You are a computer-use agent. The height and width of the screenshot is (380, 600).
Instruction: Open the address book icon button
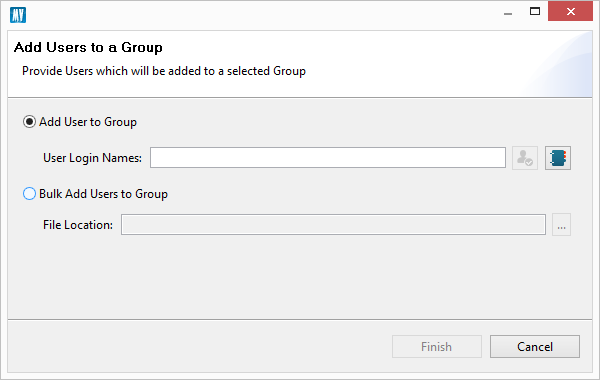558,158
